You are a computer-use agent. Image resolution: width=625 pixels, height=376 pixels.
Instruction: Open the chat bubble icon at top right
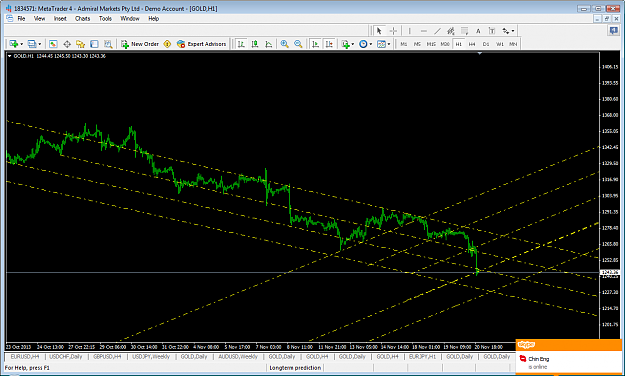614,31
